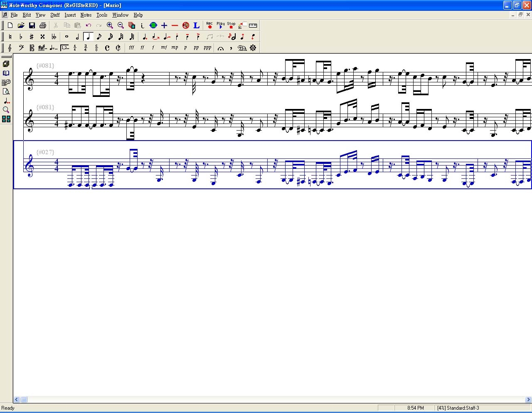Screen dimensions: 532x413
Task: Toggle the staccato articulation
Action: (177, 37)
